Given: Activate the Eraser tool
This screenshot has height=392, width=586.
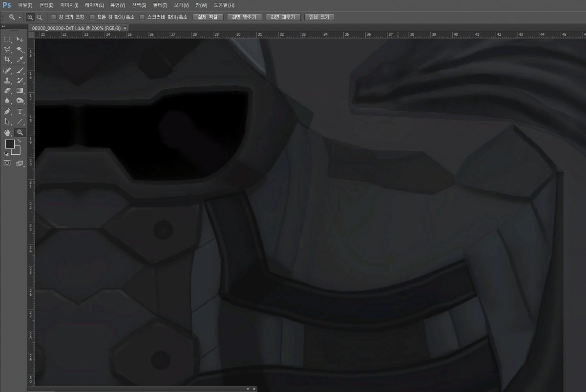Looking at the screenshot, I should pyautogui.click(x=7, y=90).
